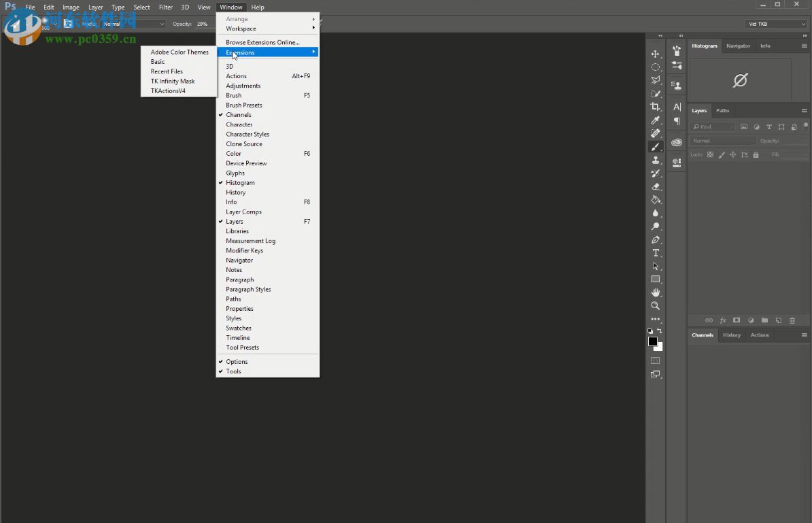Toggle off the checked Layers menu entry
Image resolution: width=812 pixels, height=523 pixels.
coord(235,222)
